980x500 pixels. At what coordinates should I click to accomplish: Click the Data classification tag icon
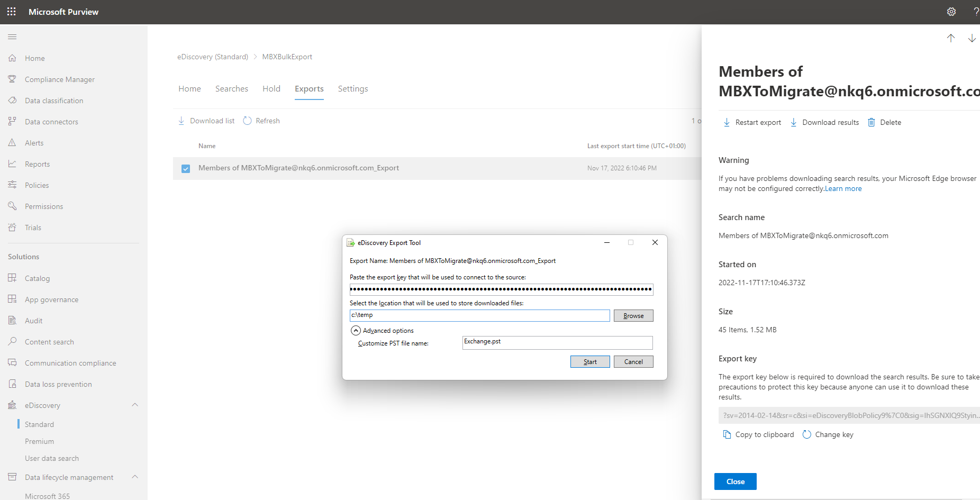[12, 101]
